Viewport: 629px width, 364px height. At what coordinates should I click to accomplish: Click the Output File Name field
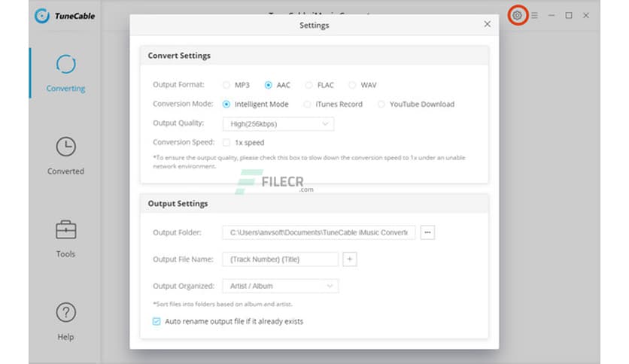click(280, 259)
